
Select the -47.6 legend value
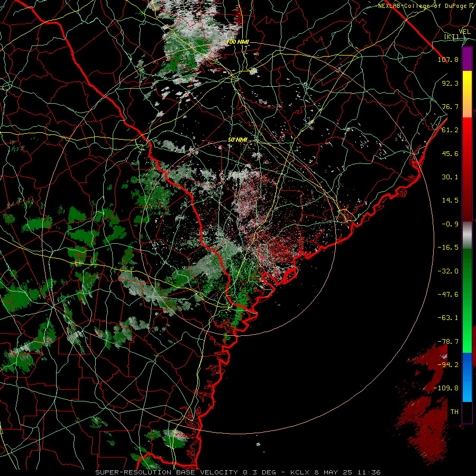click(448, 295)
